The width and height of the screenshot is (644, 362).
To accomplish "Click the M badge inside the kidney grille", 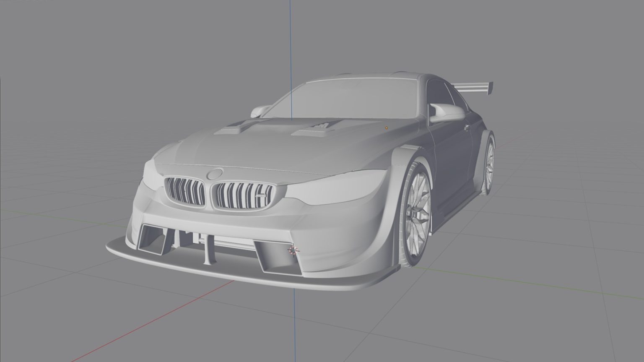I will (x=261, y=197).
